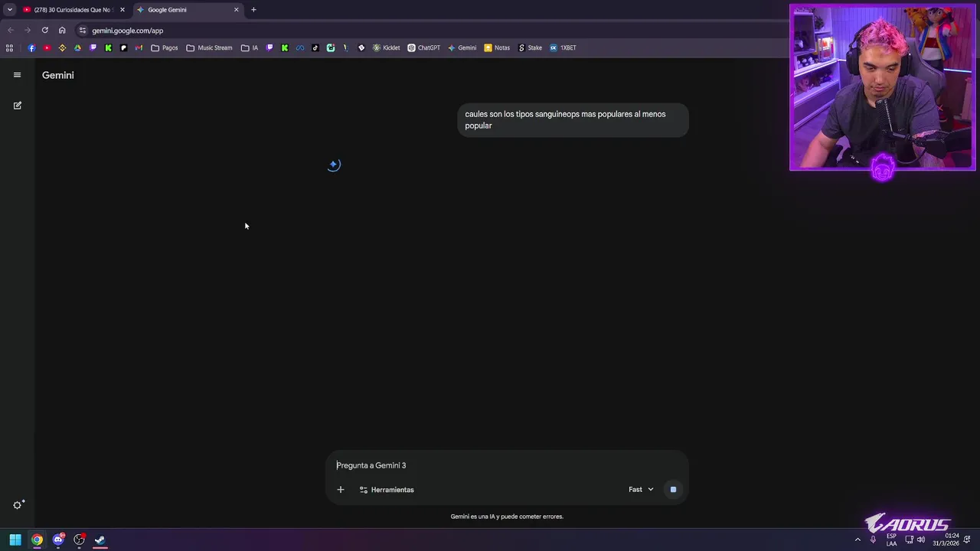Image resolution: width=980 pixels, height=551 pixels.
Task: Open Discord from the taskbar
Action: click(x=58, y=540)
